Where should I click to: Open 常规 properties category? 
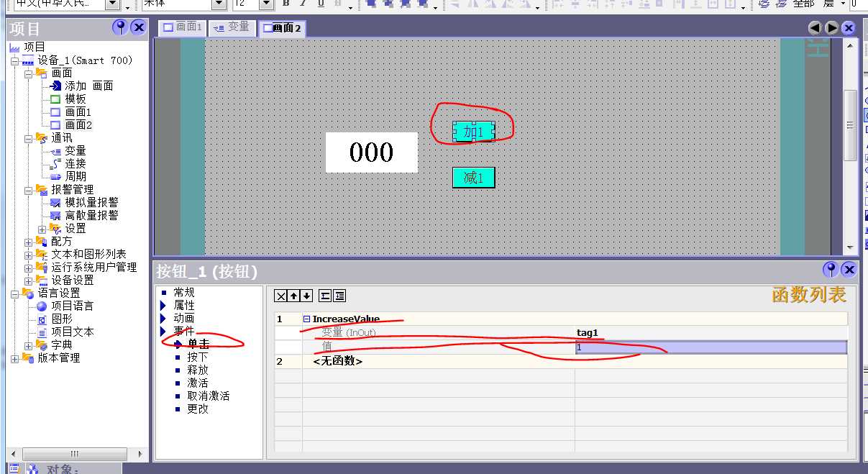click(x=184, y=293)
